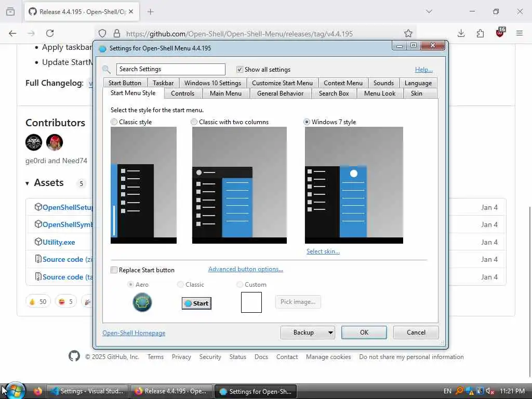Switch to the Start Button tab
The image size is (532, 399).
[x=125, y=83]
